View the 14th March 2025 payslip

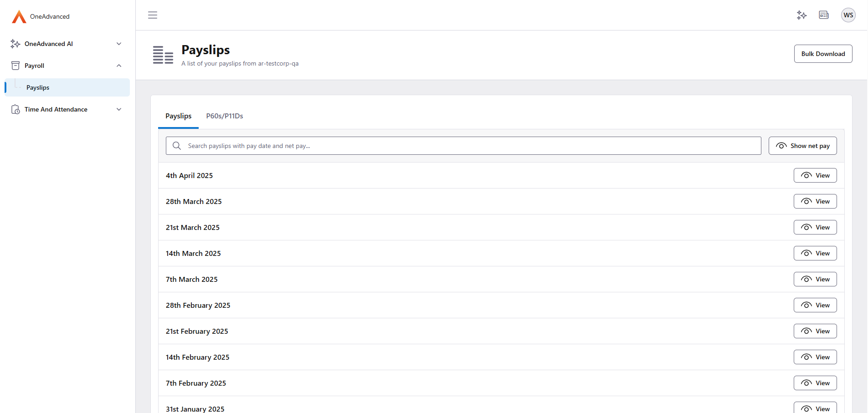tap(815, 253)
